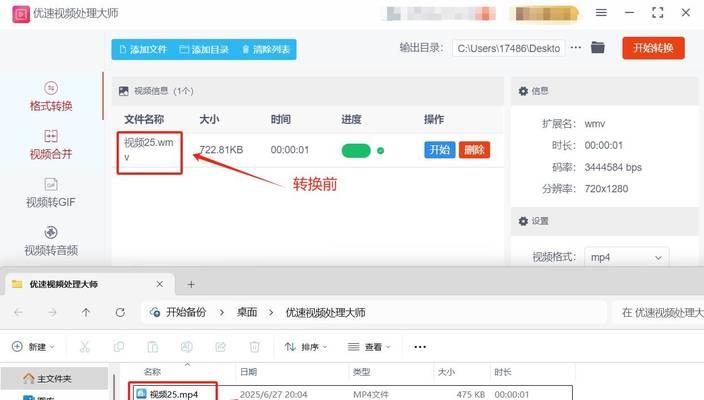Select 主文件夹 in the navigation pane

click(54, 378)
